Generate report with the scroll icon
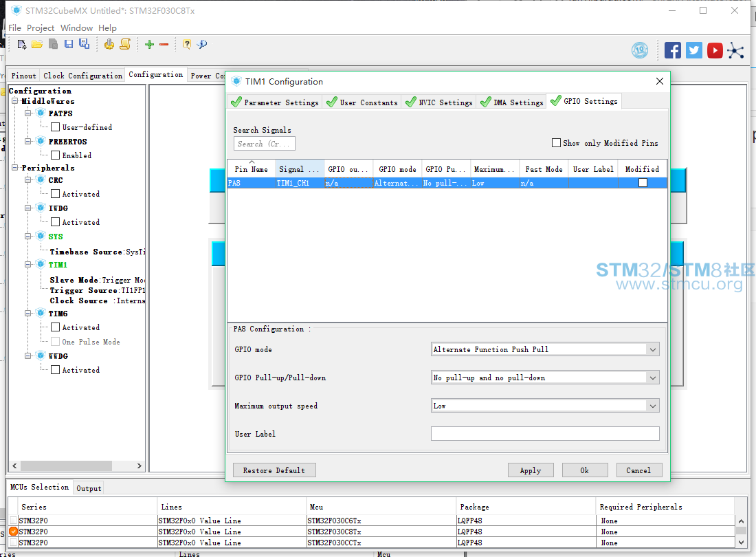 [125, 45]
